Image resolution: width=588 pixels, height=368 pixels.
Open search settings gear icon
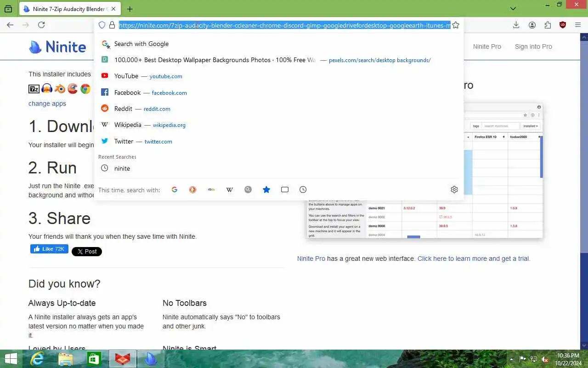point(454,190)
